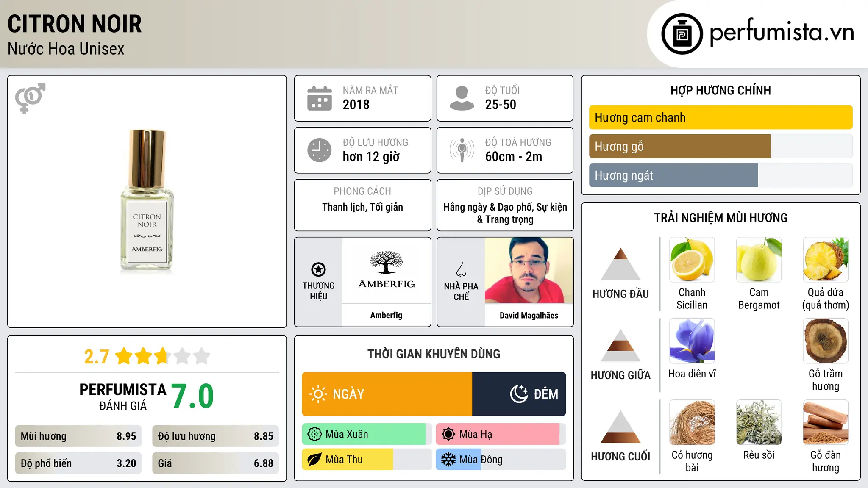Click the Hương đầu label
The height and width of the screenshot is (488, 868).
click(x=620, y=294)
